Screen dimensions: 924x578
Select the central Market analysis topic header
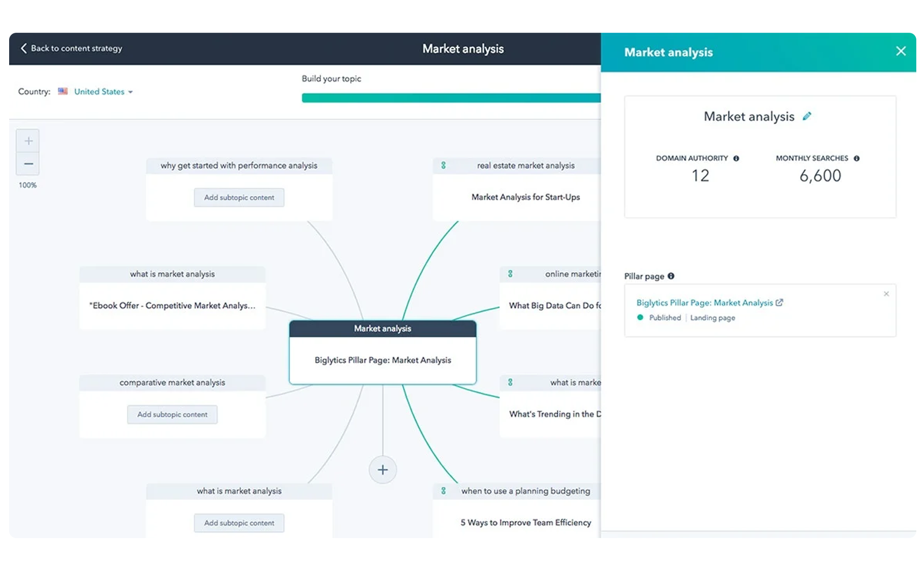pyautogui.click(x=383, y=328)
